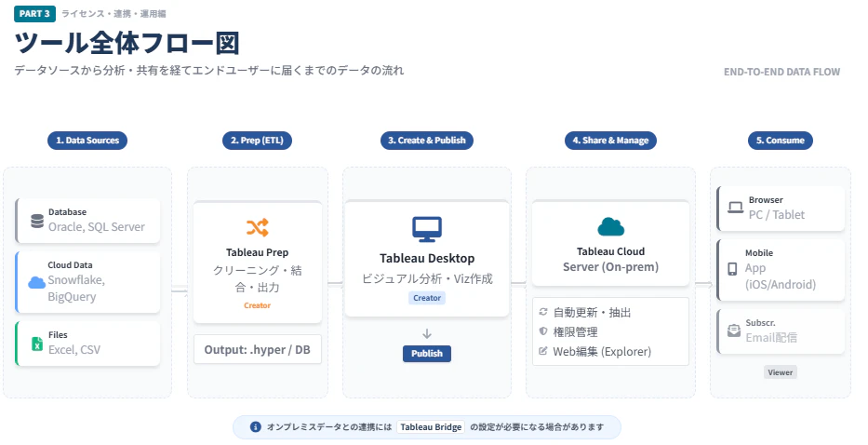
Task: Click the Email配信 text
Action: coord(771,338)
